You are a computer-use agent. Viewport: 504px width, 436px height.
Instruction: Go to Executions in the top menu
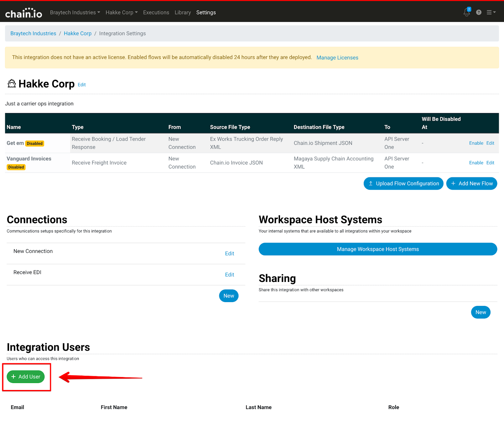(156, 12)
